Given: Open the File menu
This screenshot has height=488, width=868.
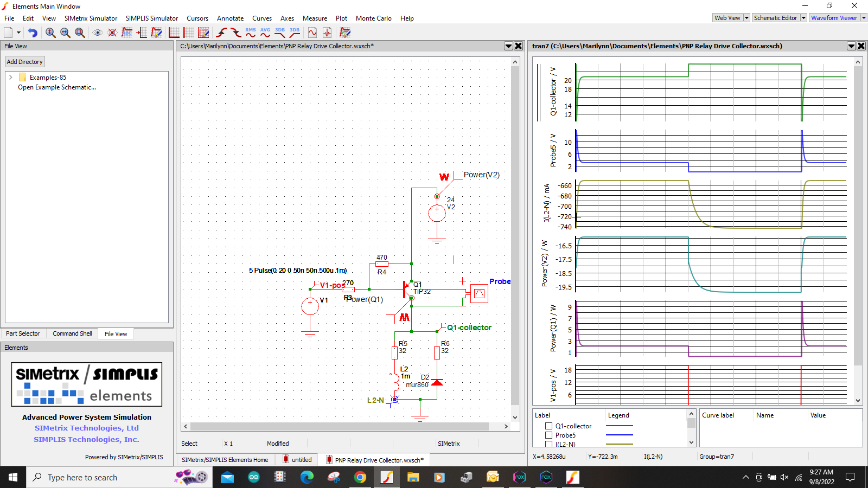Looking at the screenshot, I should click(9, 18).
